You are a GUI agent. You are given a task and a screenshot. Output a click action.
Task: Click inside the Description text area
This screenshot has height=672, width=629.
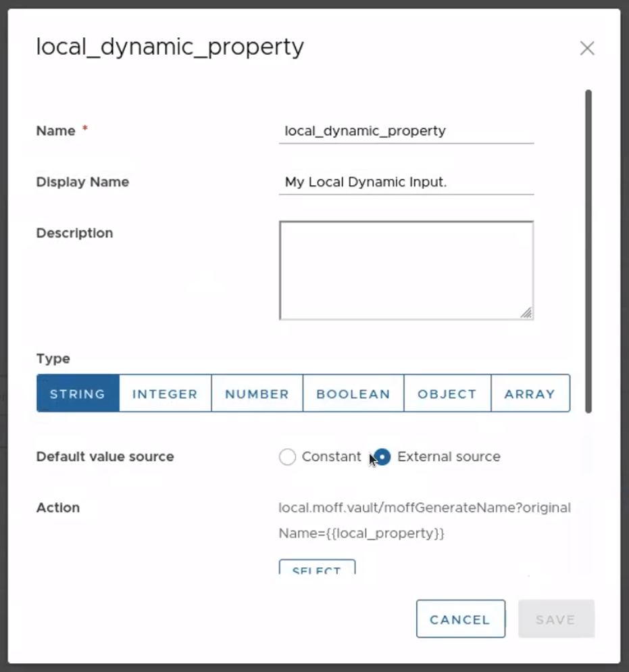[405, 270]
